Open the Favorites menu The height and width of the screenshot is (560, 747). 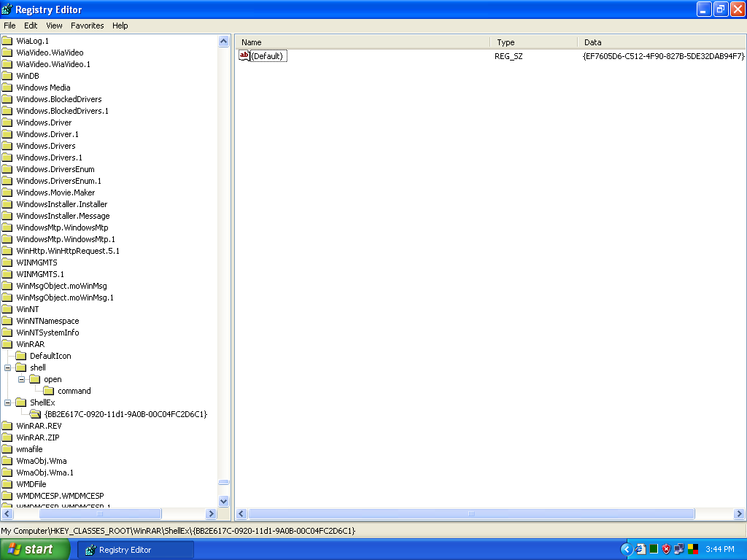coord(88,26)
